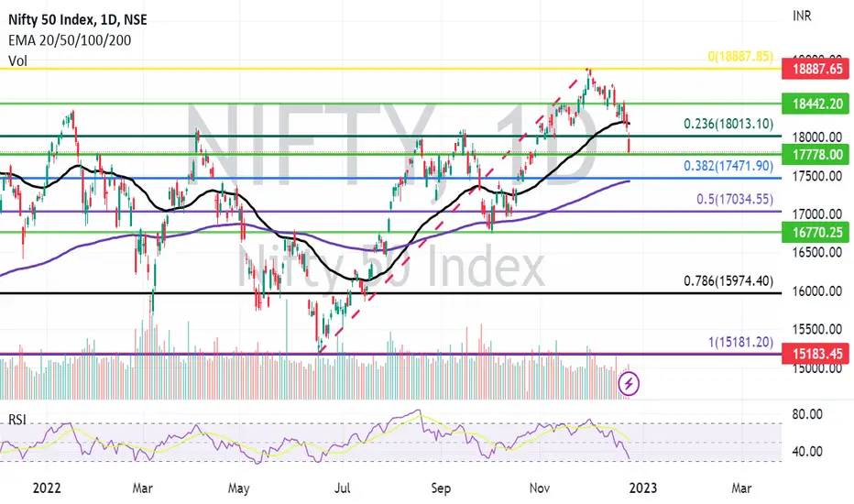Screen dimensions: 854x504
Task: Click the 1(15181.20) Fibonacci level label
Action: (740, 342)
